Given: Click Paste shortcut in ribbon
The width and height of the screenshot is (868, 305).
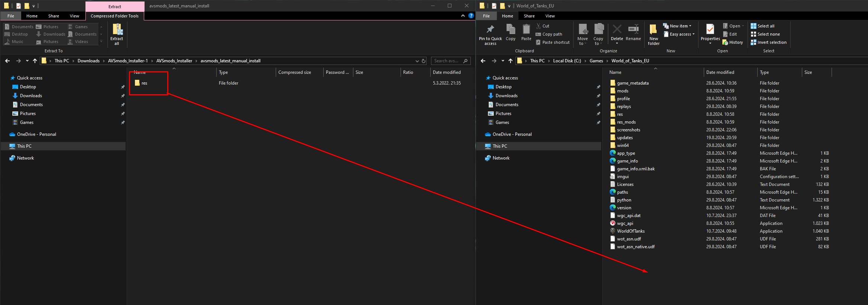Looking at the screenshot, I should (x=553, y=42).
